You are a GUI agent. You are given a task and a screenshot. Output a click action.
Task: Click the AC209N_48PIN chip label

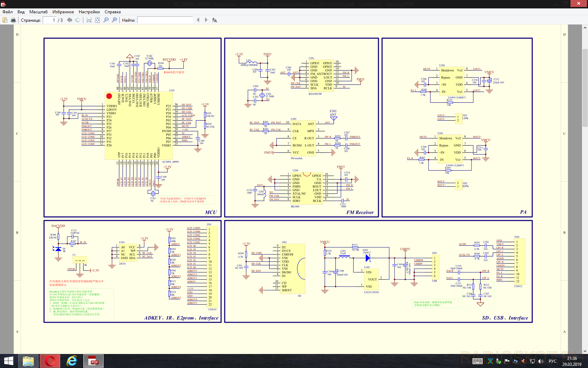coord(170,162)
